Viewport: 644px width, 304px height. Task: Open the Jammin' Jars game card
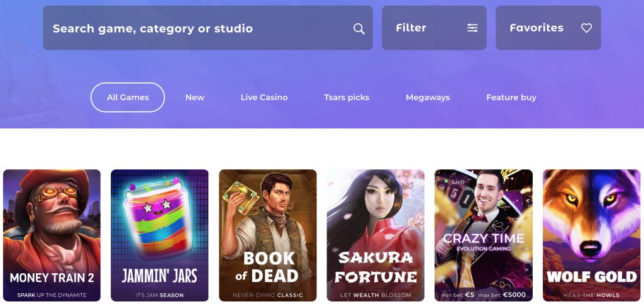point(160,235)
